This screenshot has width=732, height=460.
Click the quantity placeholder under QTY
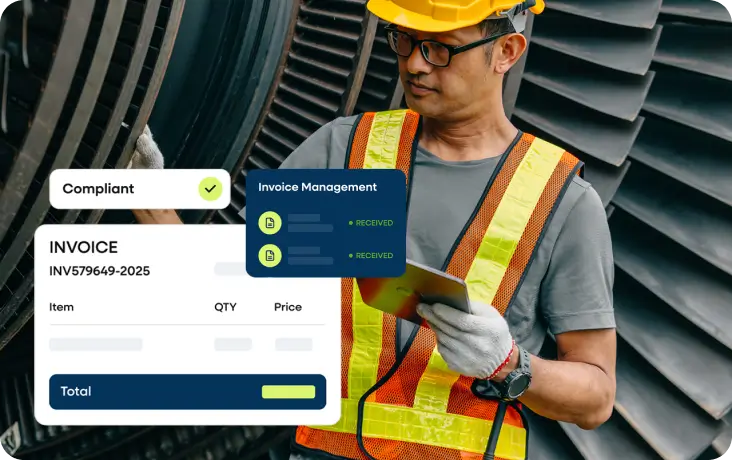coord(233,345)
